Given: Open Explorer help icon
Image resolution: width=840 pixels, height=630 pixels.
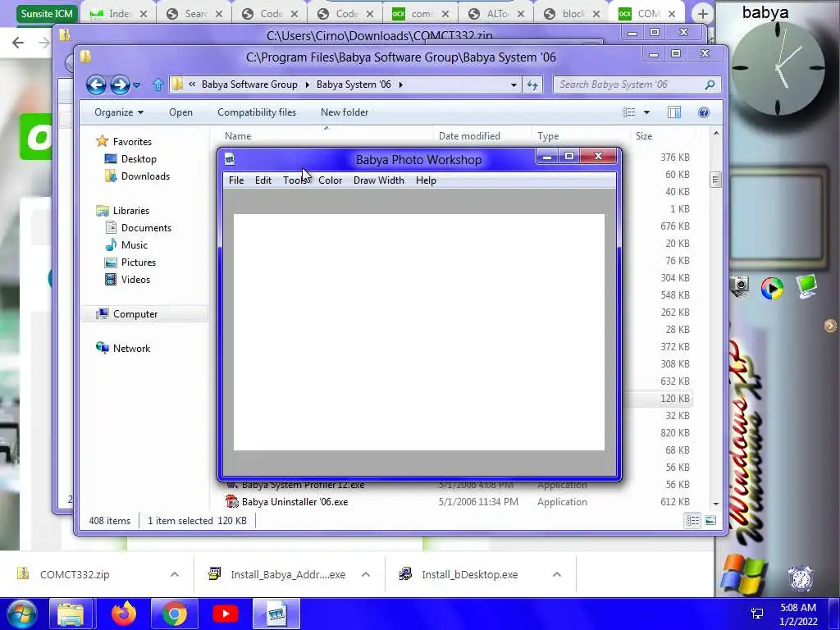Looking at the screenshot, I should click(704, 112).
